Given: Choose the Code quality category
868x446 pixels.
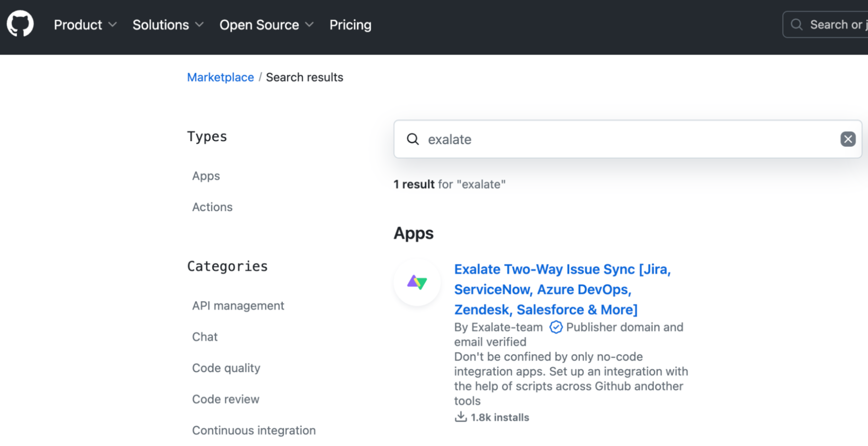Looking at the screenshot, I should click(x=226, y=368).
